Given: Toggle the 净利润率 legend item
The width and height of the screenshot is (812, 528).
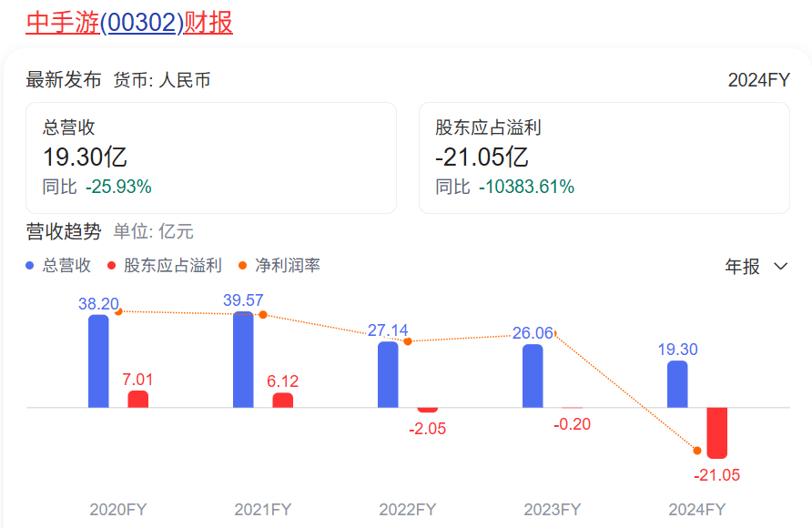Looking at the screenshot, I should click(x=279, y=266).
